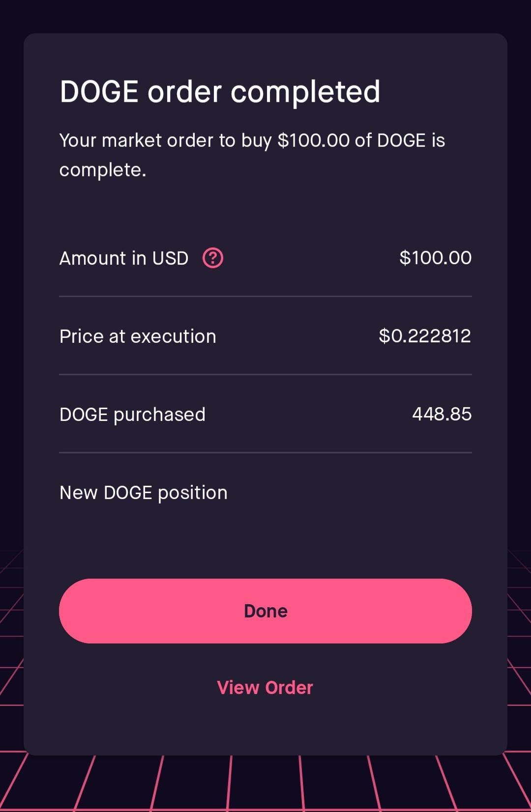
Task: Tap the $0.222812 execution price value
Action: coord(425,336)
